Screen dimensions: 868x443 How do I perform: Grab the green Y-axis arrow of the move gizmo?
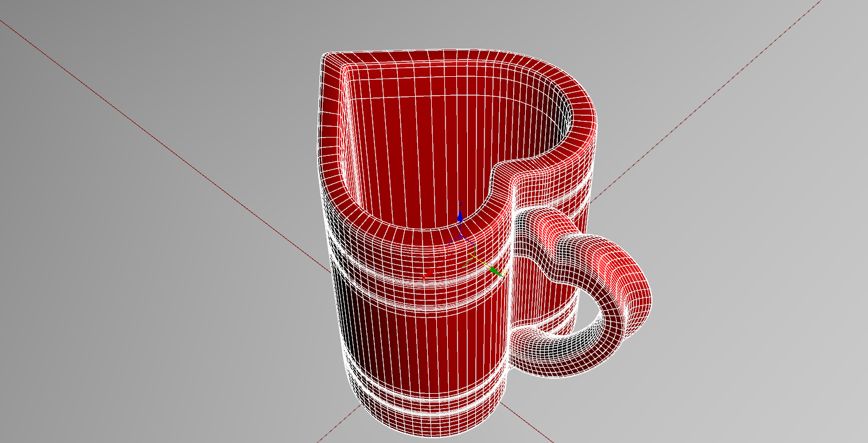tap(496, 272)
